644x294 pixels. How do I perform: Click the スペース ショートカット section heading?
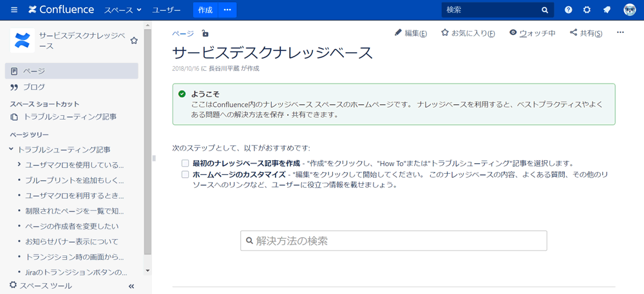click(x=45, y=104)
